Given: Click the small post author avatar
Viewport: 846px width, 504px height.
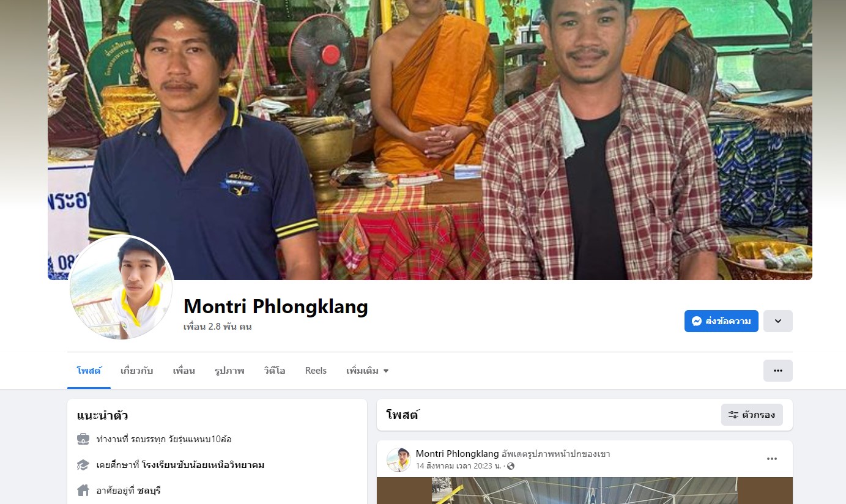Looking at the screenshot, I should coord(398,460).
